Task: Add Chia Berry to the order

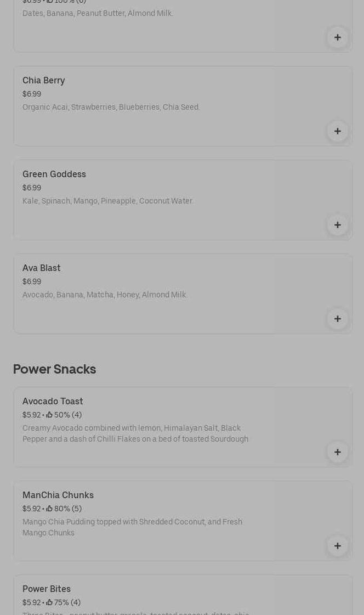Action: [x=337, y=131]
